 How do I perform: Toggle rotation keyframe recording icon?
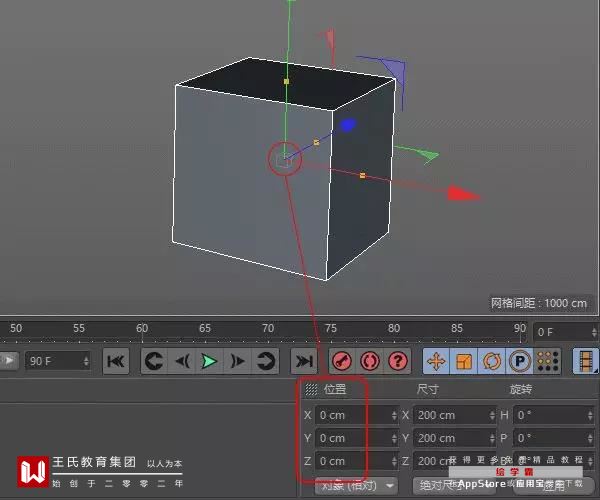tap(492, 361)
